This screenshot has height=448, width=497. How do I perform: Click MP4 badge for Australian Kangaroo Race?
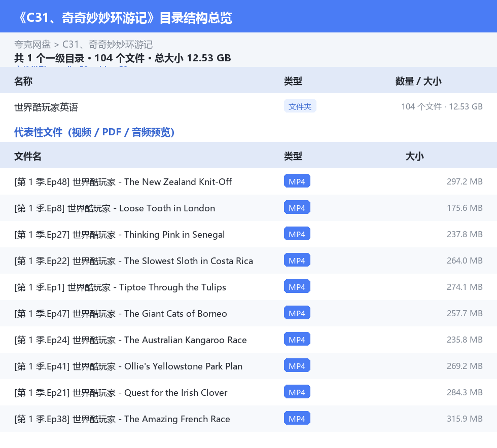(x=297, y=339)
